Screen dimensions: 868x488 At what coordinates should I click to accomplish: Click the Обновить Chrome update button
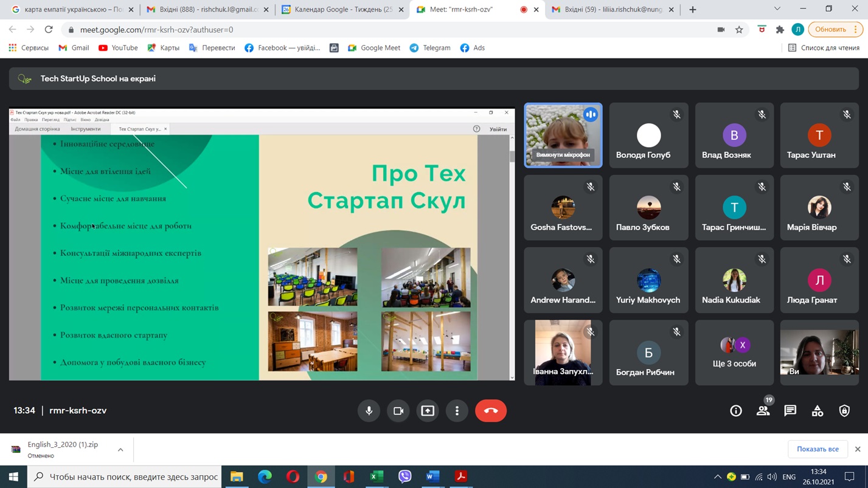coord(830,30)
